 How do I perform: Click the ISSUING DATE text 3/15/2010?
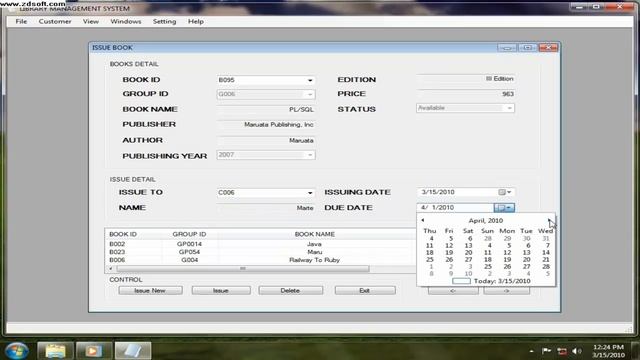(438, 192)
